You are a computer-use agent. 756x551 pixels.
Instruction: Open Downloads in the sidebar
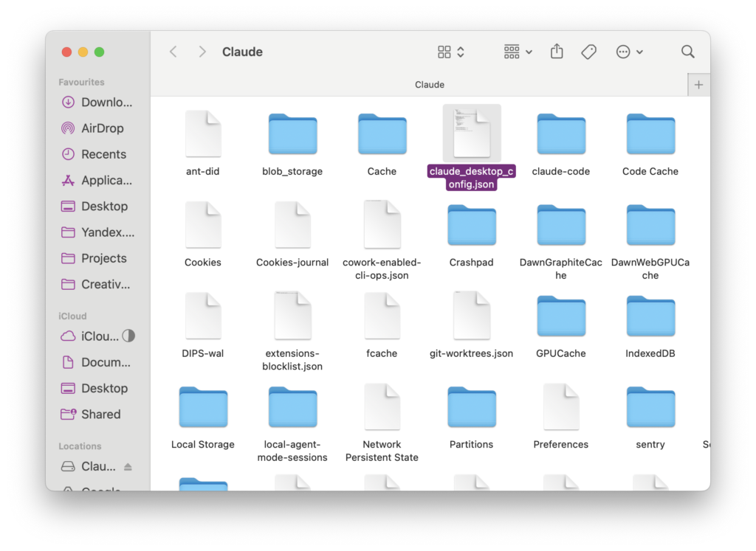(x=97, y=102)
